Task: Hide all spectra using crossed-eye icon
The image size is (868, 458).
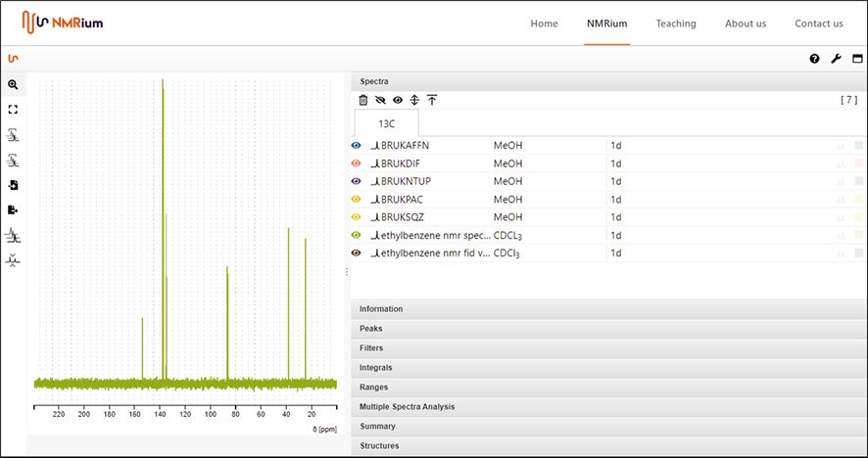Action: click(380, 100)
